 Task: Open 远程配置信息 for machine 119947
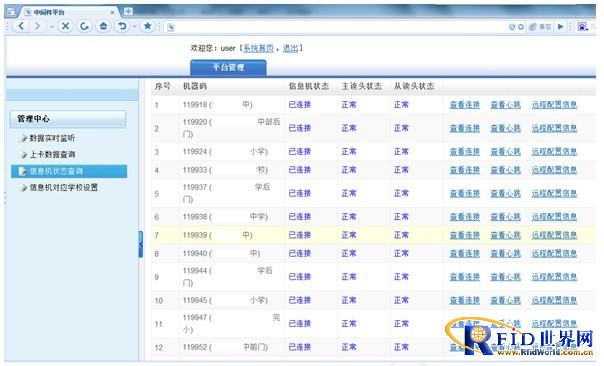[554, 324]
